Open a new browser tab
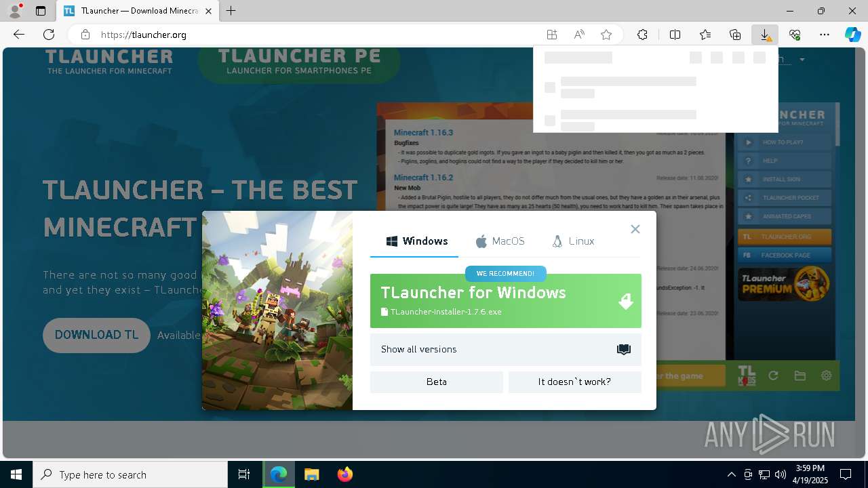 point(231,11)
